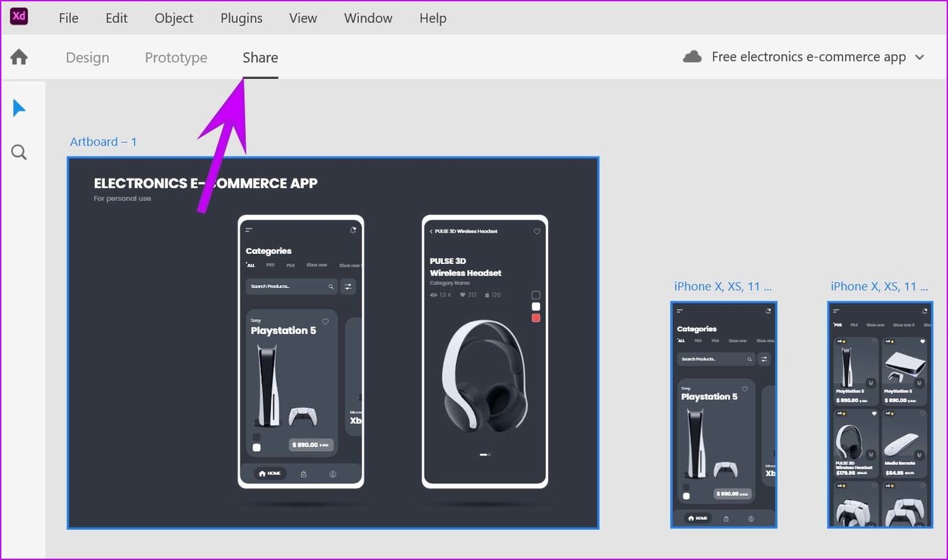948x560 pixels.
Task: Click the profile icon in mockup bottom bar
Action: click(333, 474)
